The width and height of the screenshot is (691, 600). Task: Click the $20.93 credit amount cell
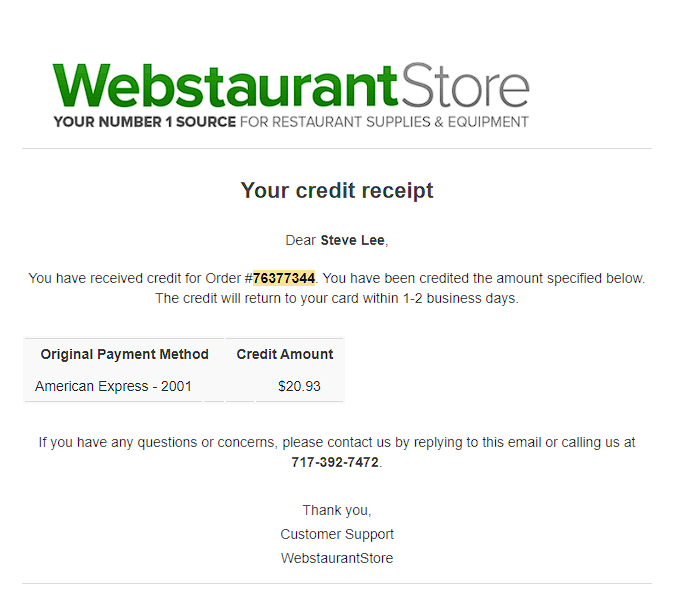[299, 386]
